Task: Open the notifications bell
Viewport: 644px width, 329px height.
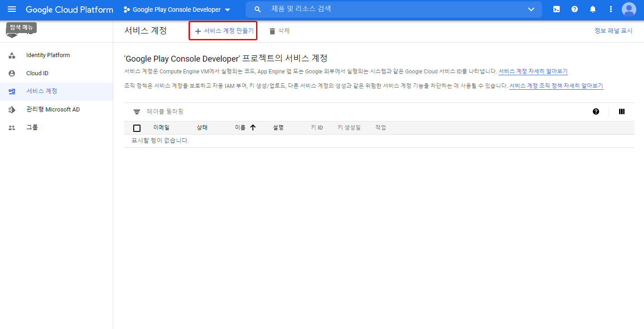Action: pyautogui.click(x=593, y=9)
